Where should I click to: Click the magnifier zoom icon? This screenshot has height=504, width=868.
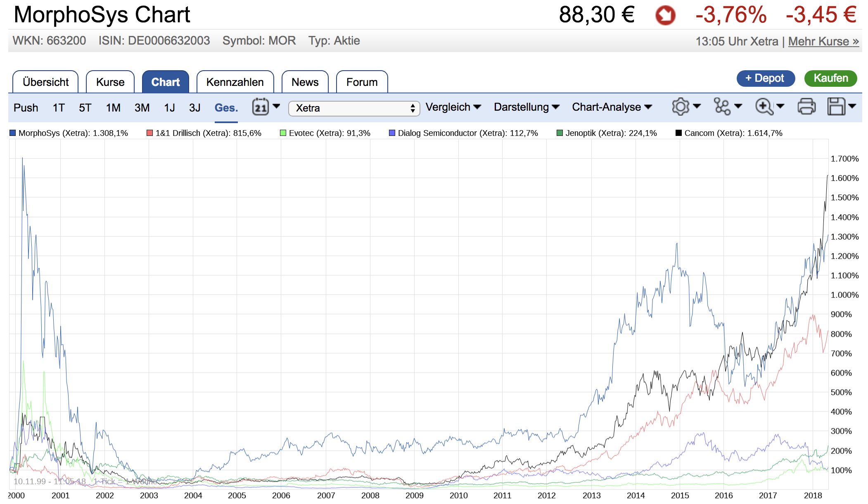[x=764, y=107]
